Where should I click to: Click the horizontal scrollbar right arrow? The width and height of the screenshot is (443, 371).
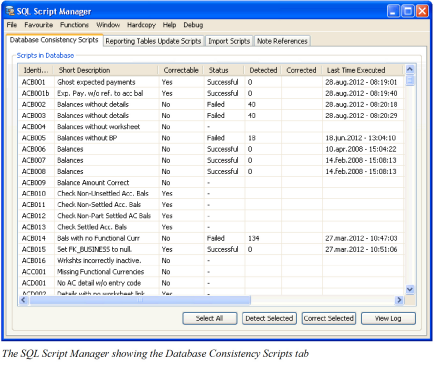399,300
